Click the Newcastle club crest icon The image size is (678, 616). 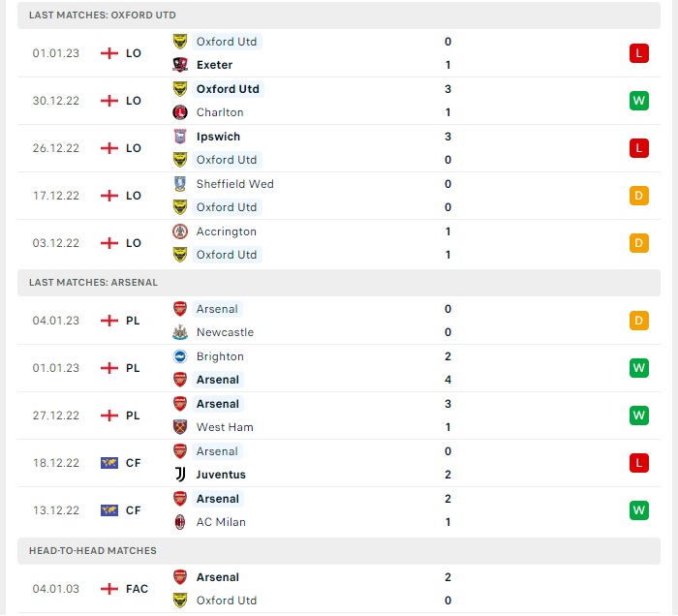(179, 332)
